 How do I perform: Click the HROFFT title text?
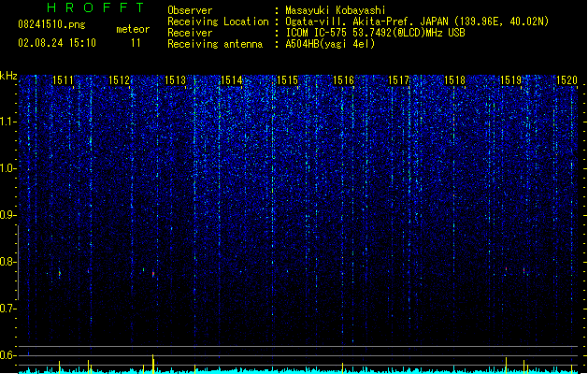[x=95, y=7]
